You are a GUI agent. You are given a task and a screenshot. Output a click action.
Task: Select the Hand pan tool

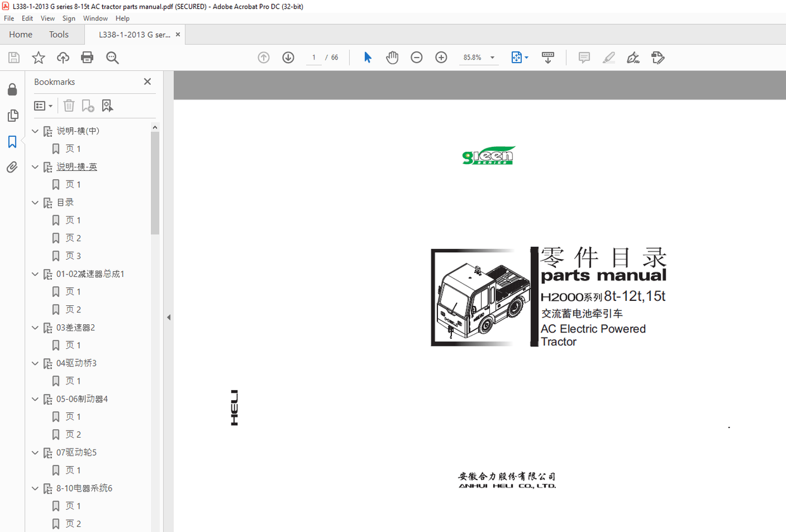(x=392, y=58)
